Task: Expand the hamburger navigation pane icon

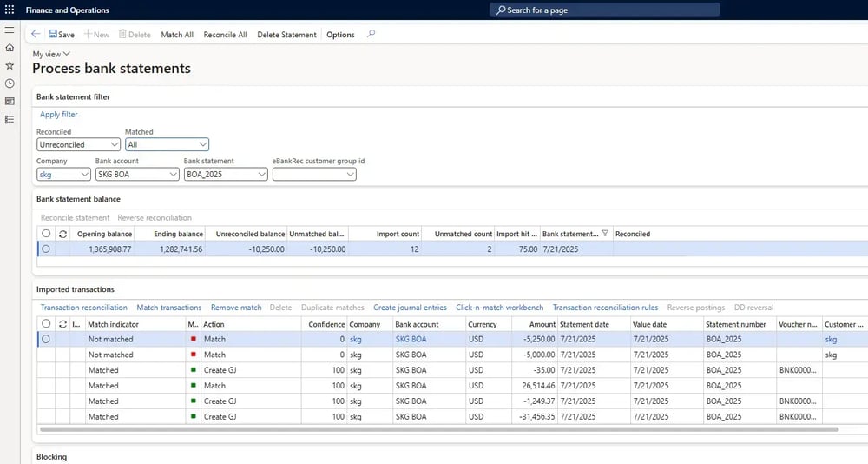Action: coord(10,30)
